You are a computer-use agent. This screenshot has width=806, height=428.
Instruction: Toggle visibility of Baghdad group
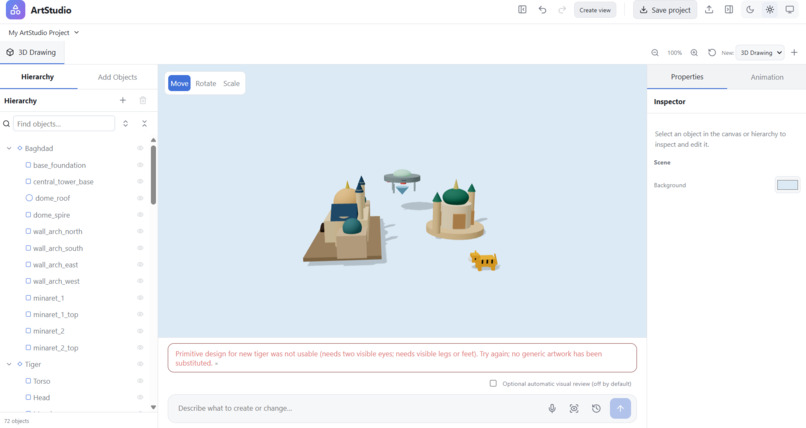140,148
